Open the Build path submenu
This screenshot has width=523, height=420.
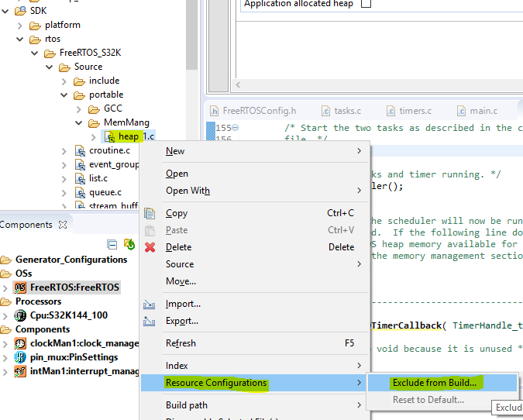[255, 405]
